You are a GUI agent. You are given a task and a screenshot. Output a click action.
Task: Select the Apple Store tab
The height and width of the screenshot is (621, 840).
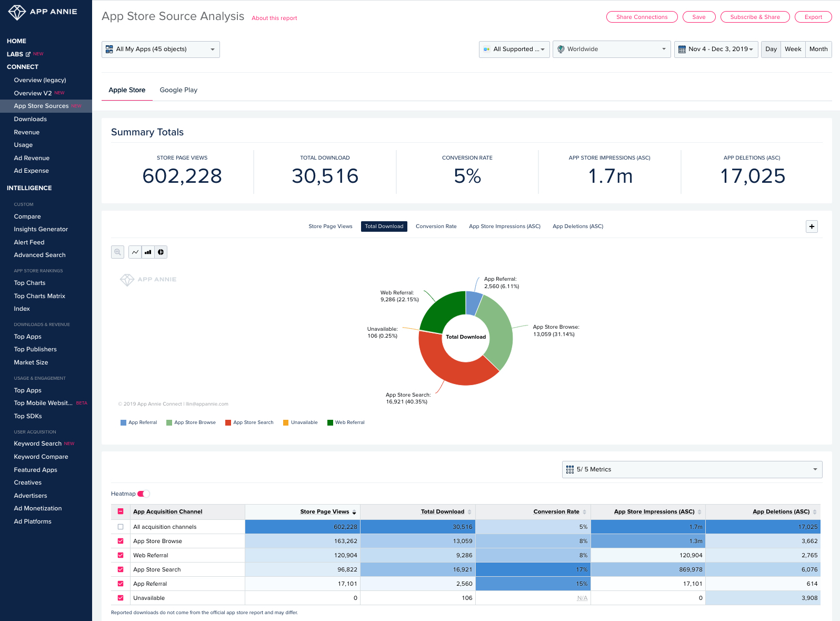pyautogui.click(x=127, y=90)
